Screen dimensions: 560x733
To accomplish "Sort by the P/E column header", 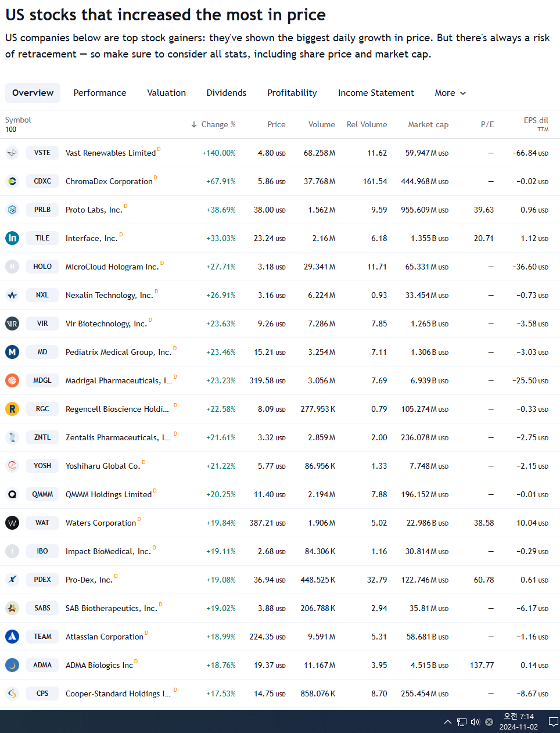I will coord(487,124).
